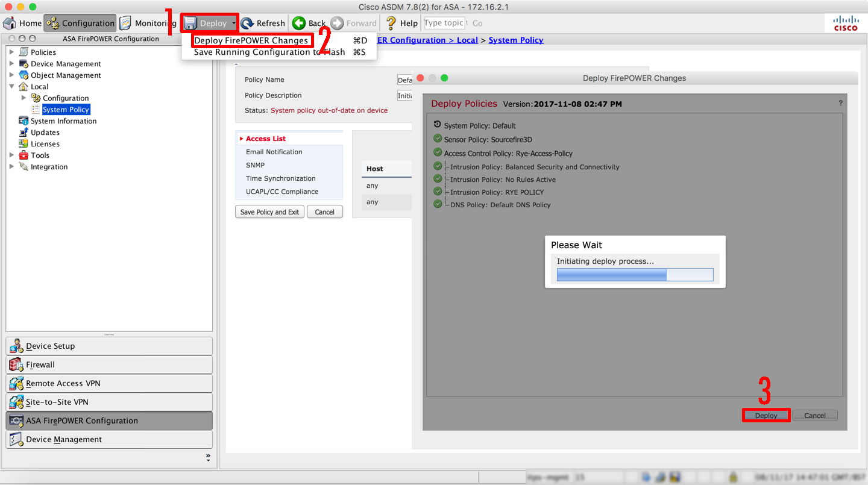Click Cancel below the policy tabs
This screenshot has height=485, width=868.
click(325, 212)
